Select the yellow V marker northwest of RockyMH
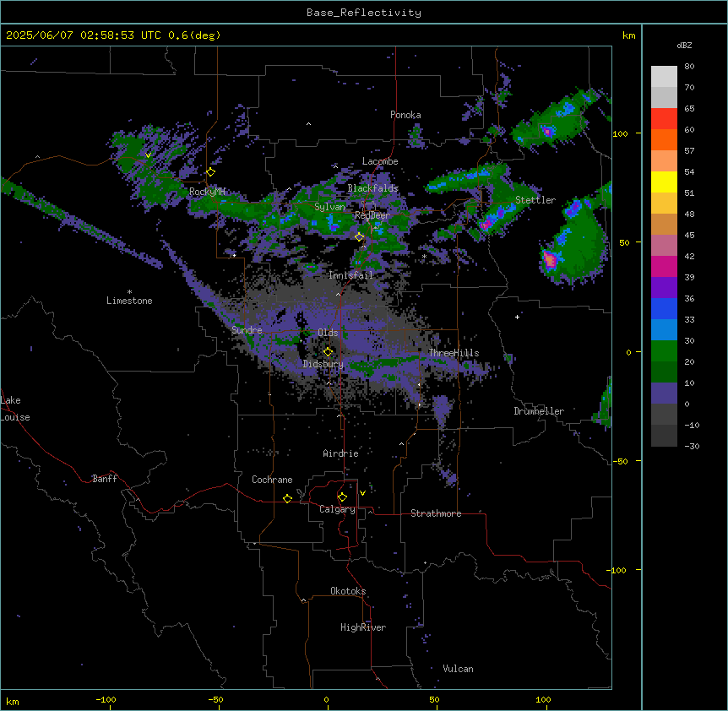The height and width of the screenshot is (711, 728). (148, 155)
